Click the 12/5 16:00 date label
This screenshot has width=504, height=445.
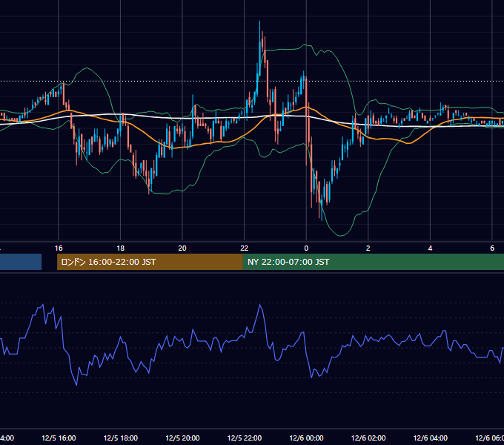click(59, 438)
